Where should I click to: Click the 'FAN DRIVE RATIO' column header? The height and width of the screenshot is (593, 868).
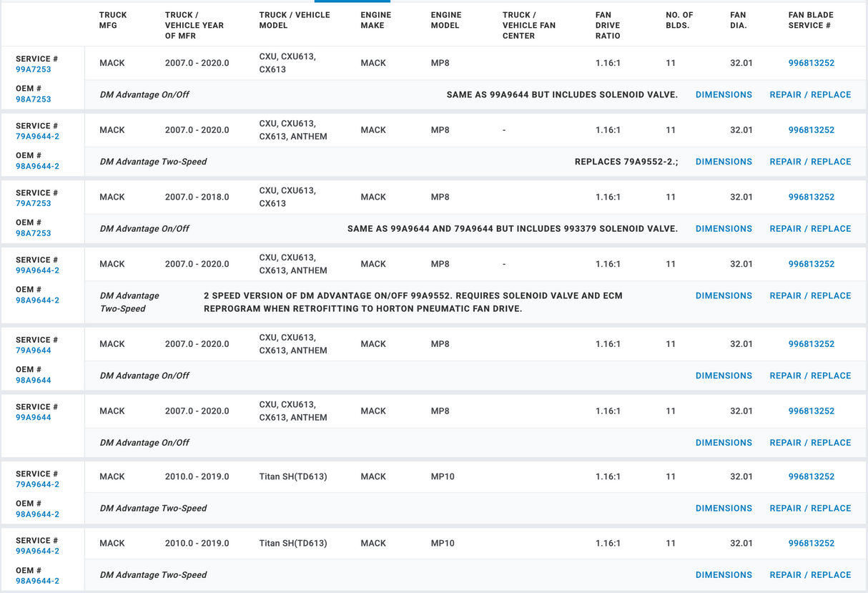coord(608,25)
